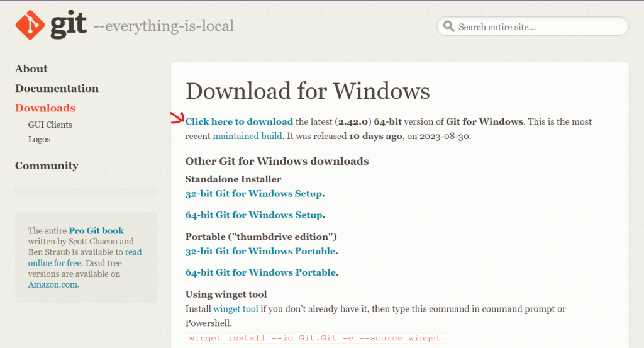The width and height of the screenshot is (644, 348).
Task: Click the 2023-08-30 release date text
Action: [x=444, y=136]
